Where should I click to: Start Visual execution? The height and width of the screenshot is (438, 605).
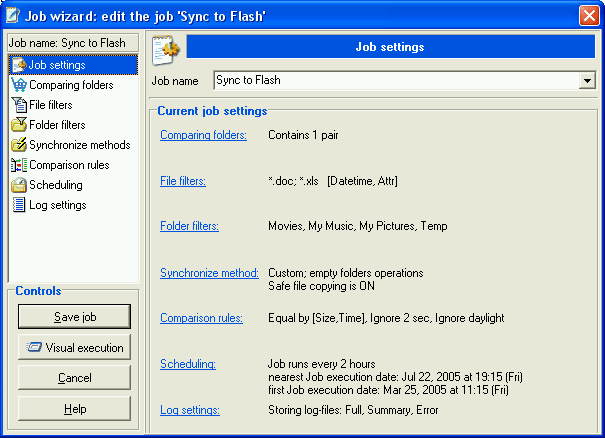(74, 348)
